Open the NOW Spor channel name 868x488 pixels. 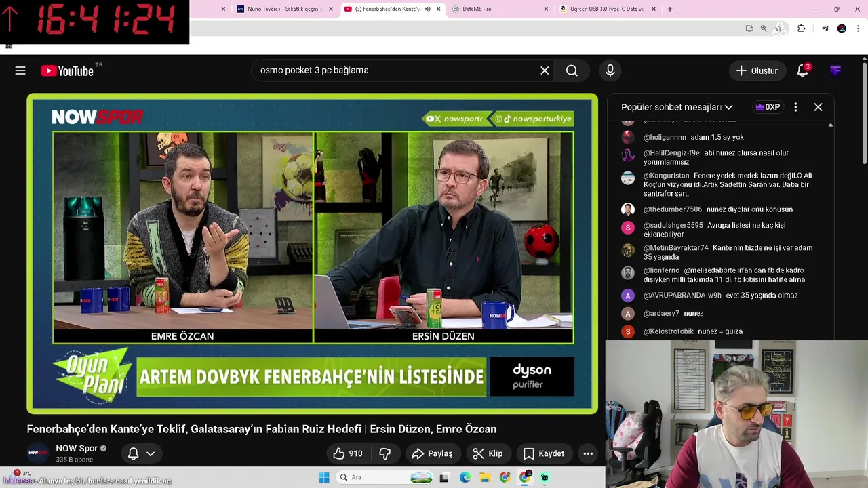click(77, 448)
